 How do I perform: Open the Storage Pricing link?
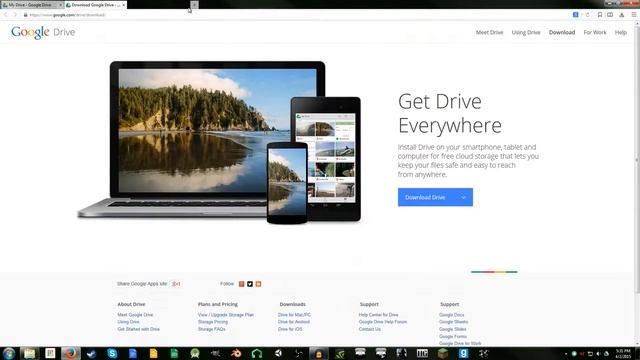point(213,322)
